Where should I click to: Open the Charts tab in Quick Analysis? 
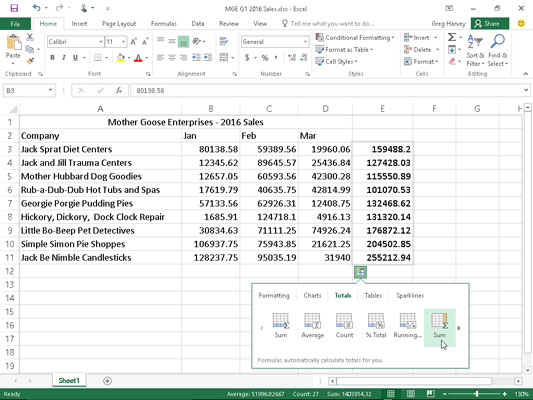(x=312, y=295)
